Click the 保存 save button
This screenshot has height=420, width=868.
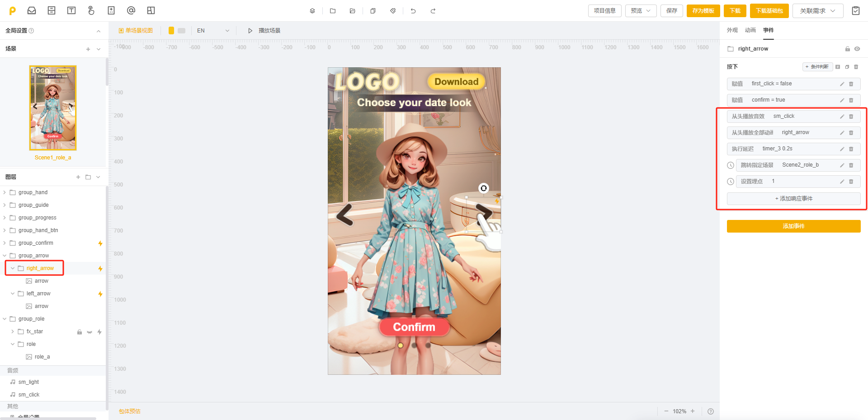(x=672, y=11)
